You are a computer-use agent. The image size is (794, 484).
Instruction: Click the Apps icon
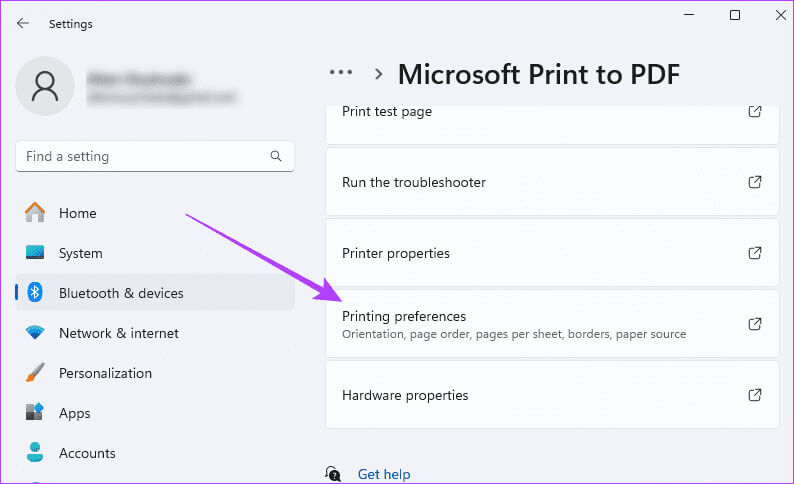click(35, 412)
